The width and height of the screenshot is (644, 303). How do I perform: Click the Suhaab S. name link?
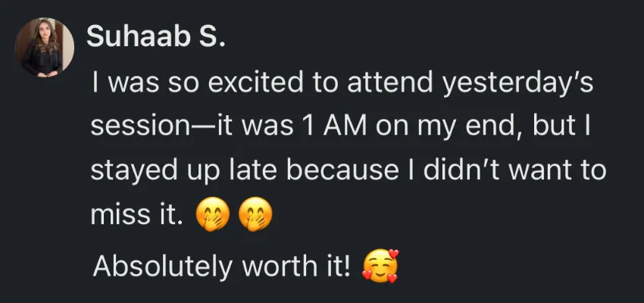[156, 36]
